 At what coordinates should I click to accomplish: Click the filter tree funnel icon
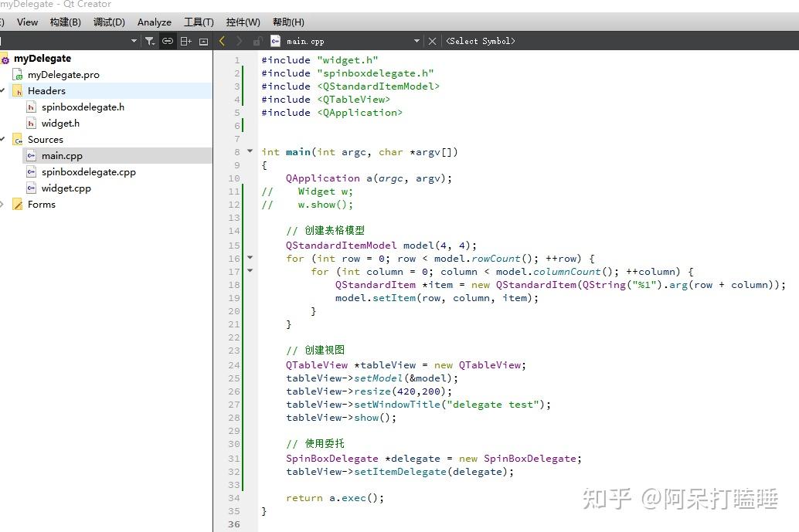point(150,41)
